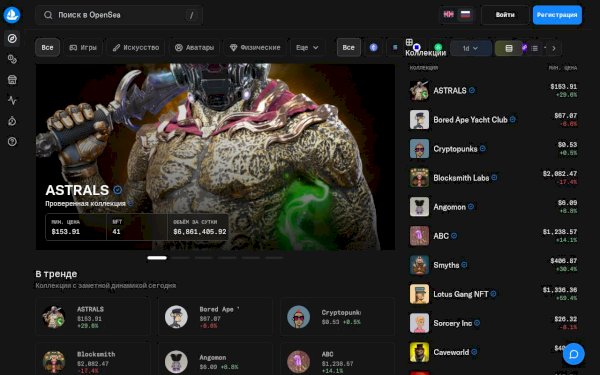Click the КОЛЛЕКЦИЯ column header
Image resolution: width=600 pixels, height=375 pixels.
click(424, 68)
